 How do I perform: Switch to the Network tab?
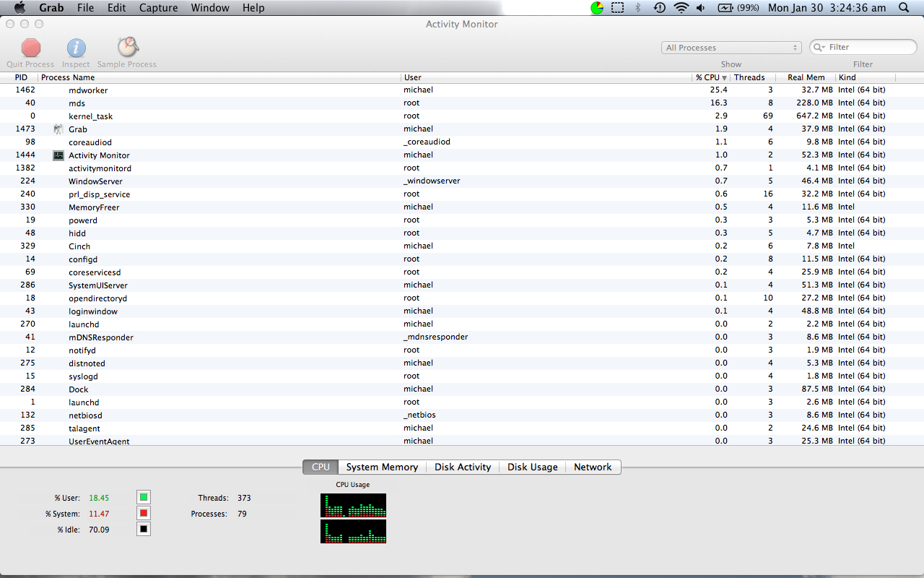[x=593, y=467]
